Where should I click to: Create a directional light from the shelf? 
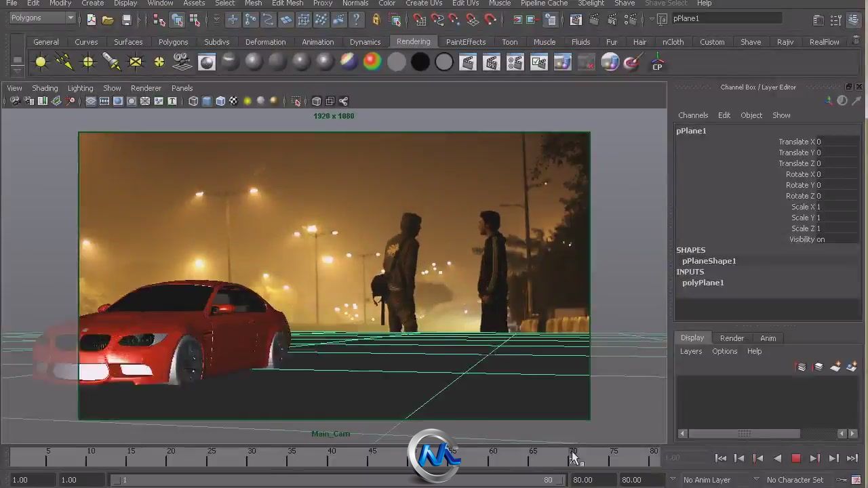pyautogui.click(x=64, y=62)
